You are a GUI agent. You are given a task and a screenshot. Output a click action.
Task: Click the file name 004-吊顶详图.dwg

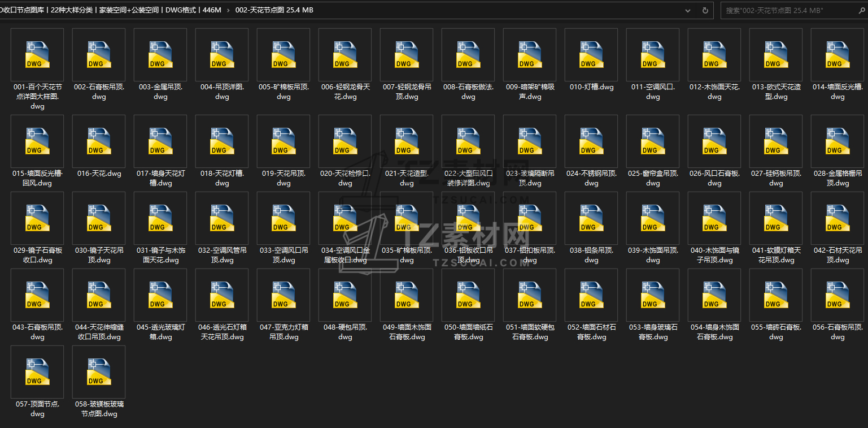(222, 92)
